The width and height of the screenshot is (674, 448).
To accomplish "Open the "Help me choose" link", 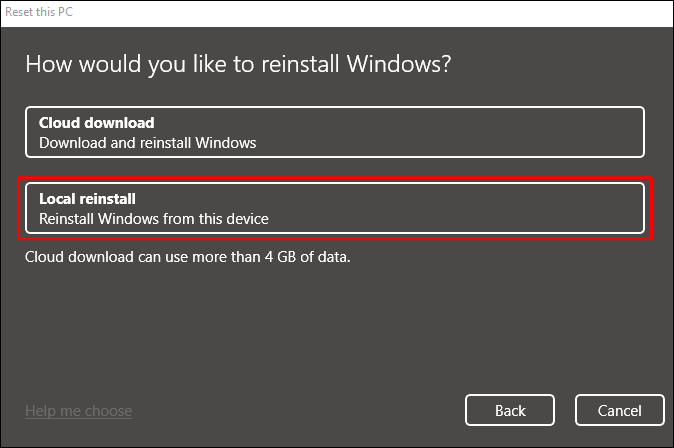I will (x=78, y=411).
